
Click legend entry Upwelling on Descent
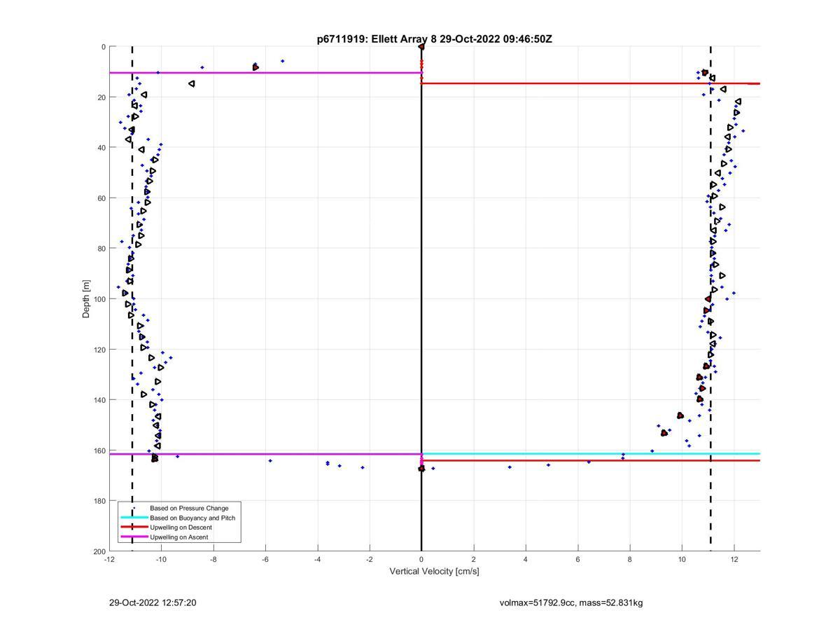coord(181,528)
